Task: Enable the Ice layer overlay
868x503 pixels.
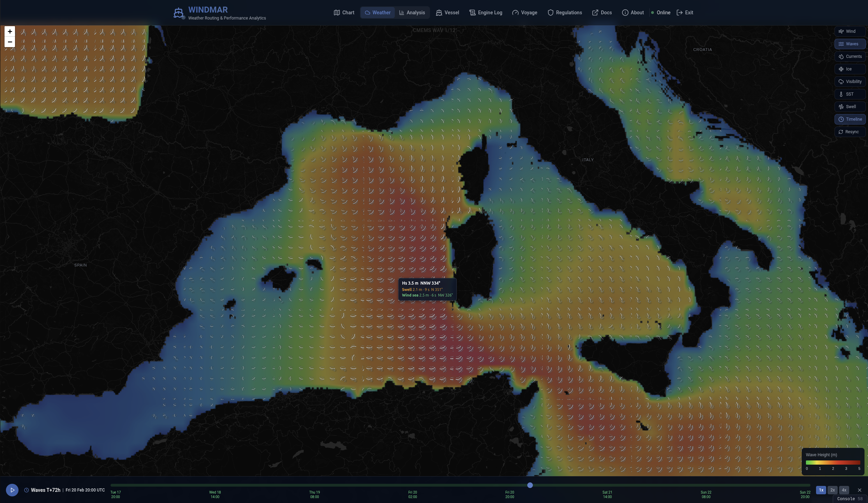Action: coord(850,69)
